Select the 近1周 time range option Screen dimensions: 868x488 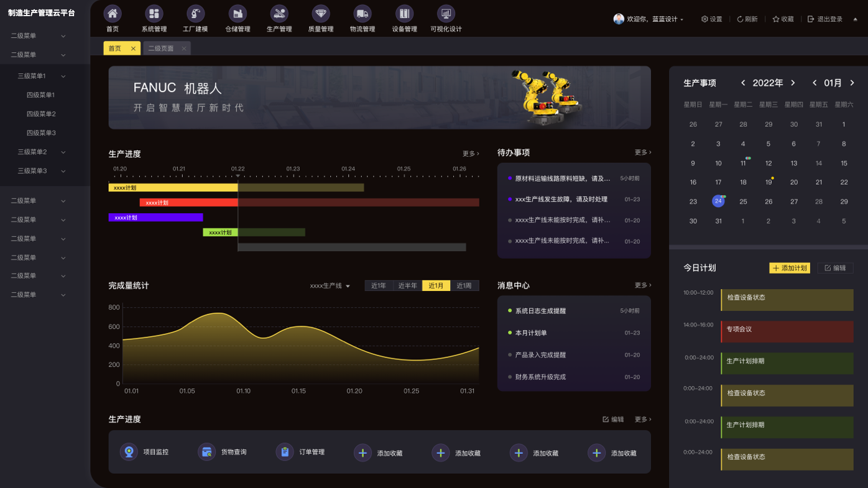coord(464,286)
